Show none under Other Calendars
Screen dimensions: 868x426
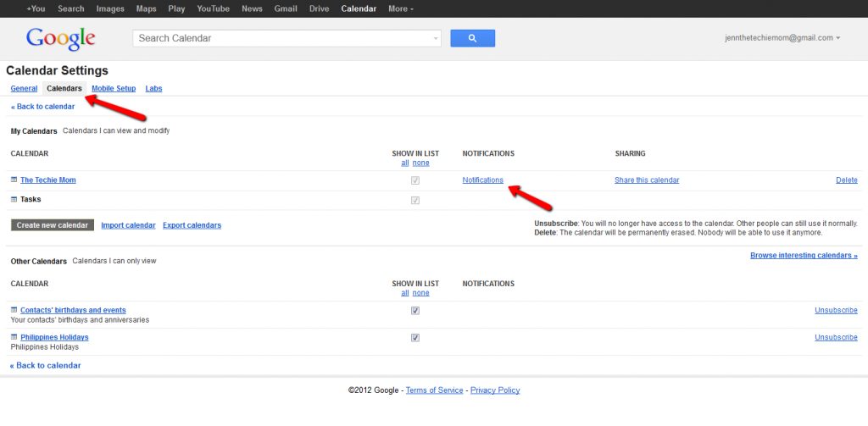pyautogui.click(x=420, y=293)
